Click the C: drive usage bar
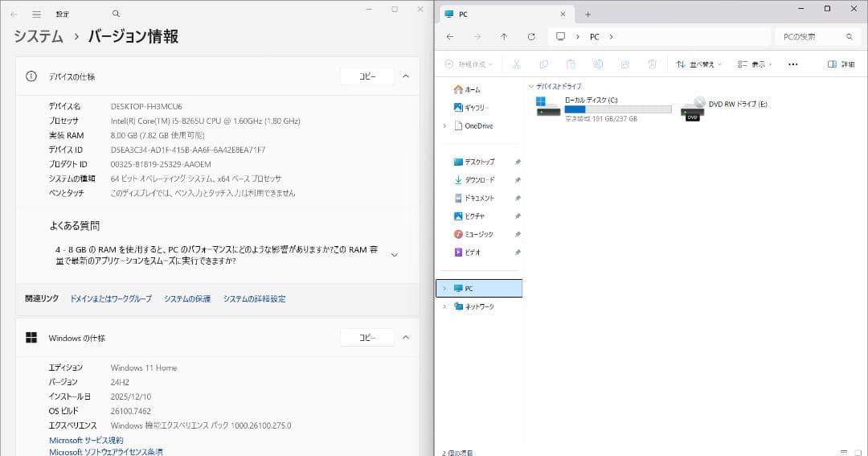The image size is (868, 456). [x=618, y=109]
